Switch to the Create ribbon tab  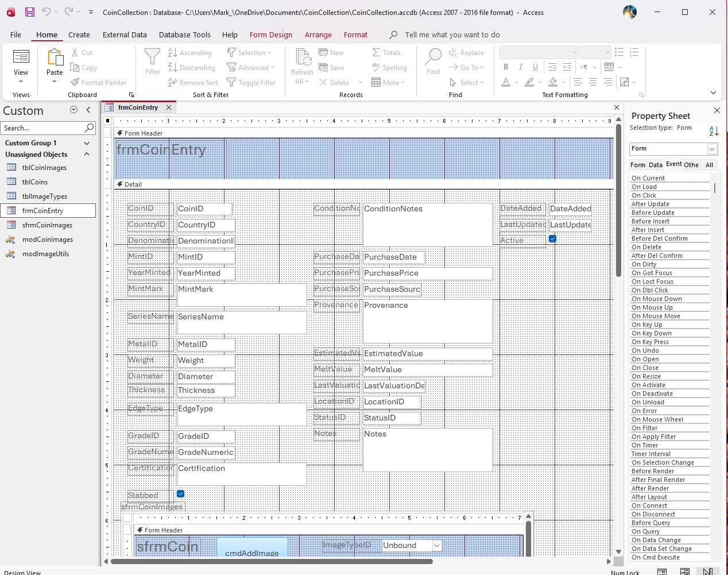(79, 34)
